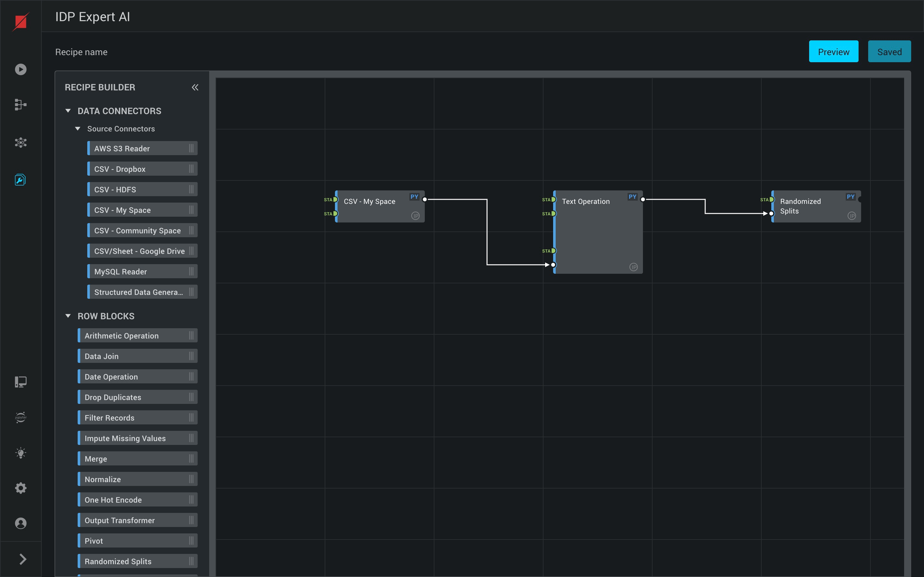Open the settings gear icon
The height and width of the screenshot is (577, 924).
pyautogui.click(x=21, y=488)
